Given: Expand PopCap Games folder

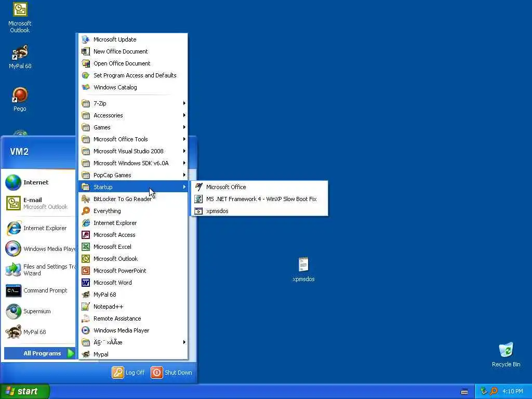Looking at the screenshot, I should tap(133, 175).
